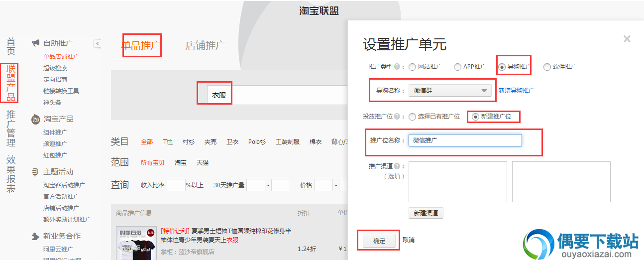The height and width of the screenshot is (260, 644).
Task: Close the 设置推广单元 dialog with the X
Action: 627,39
